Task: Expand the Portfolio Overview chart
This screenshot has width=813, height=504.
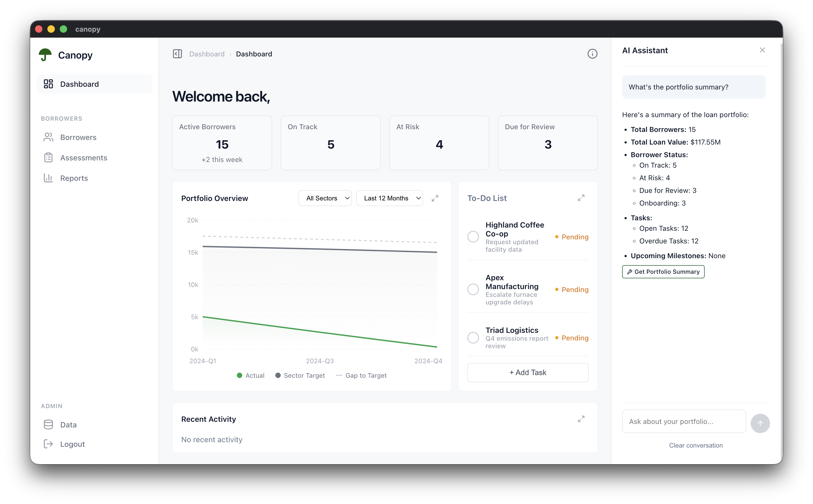Action: click(435, 198)
